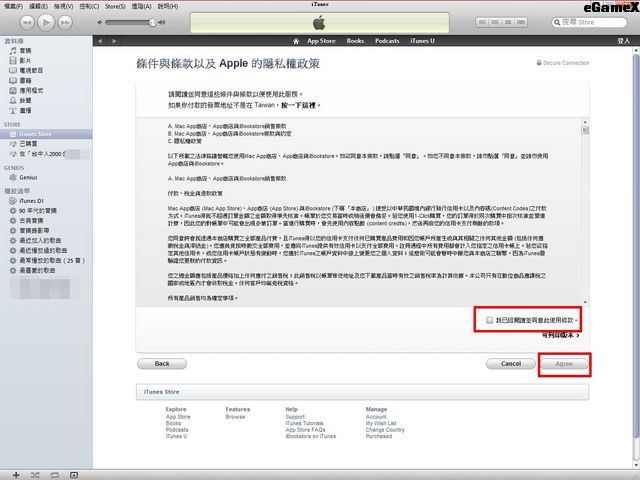Check the agree-to-terms checkbox
The height and width of the screenshot is (480, 640).
pyautogui.click(x=489, y=320)
